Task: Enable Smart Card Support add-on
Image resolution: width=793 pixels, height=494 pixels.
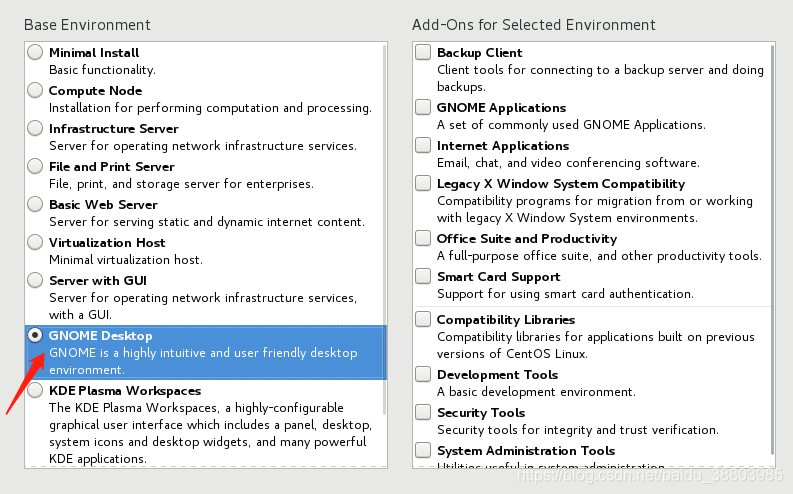Action: [424, 276]
